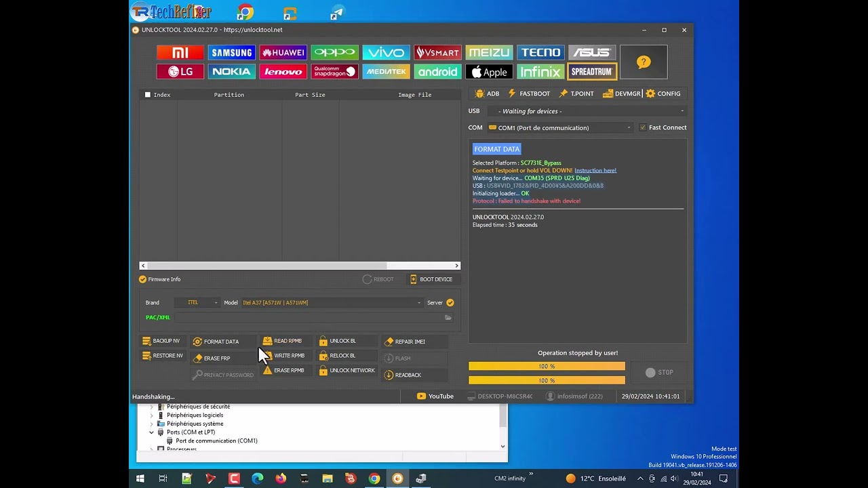The width and height of the screenshot is (868, 488).
Task: Open the COM port dropdown
Action: [560, 127]
